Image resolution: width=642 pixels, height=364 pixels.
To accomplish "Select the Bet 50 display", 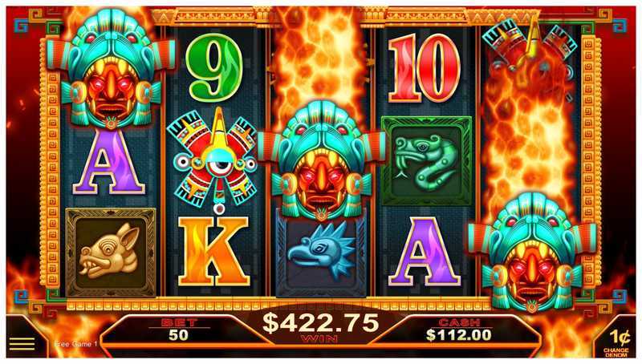I will point(178,330).
